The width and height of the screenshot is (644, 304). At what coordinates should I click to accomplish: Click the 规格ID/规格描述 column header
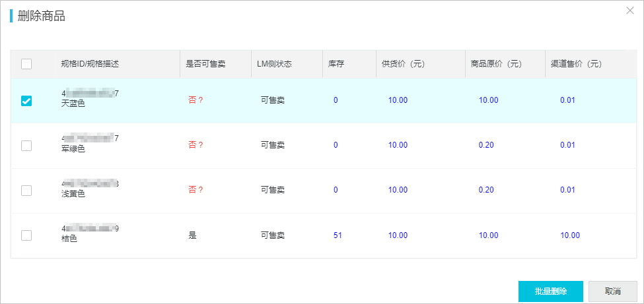[x=90, y=64]
